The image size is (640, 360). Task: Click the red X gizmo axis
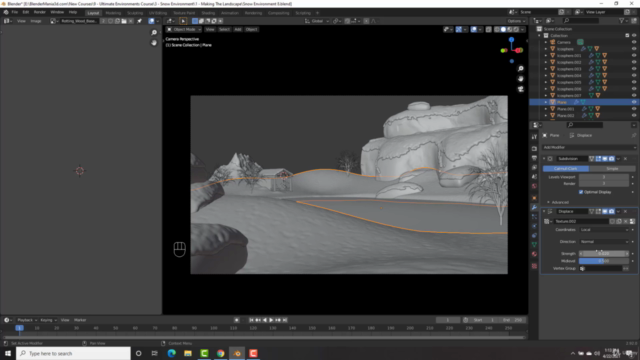coord(519,50)
